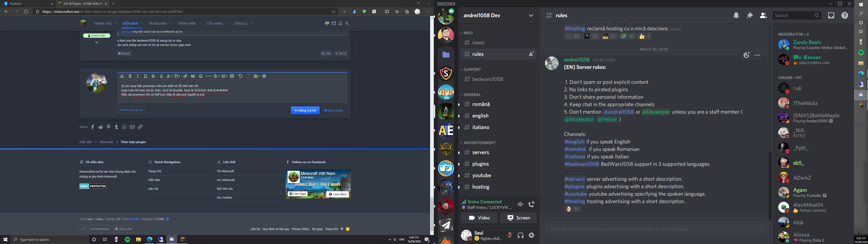Screen dimensions: 868x244
Task: Insert a link with the chain icon
Action: (185, 76)
